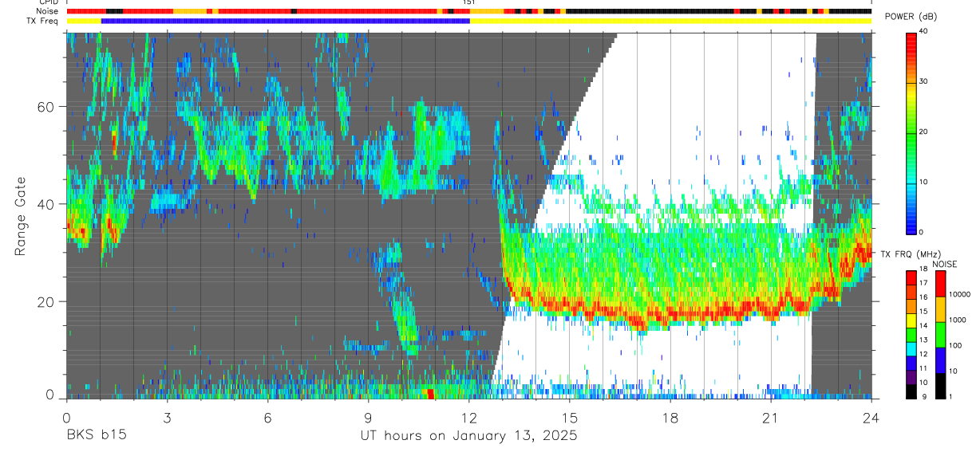Click the '40' label on Range Gate axis
The image size is (980, 452).
[47, 204]
